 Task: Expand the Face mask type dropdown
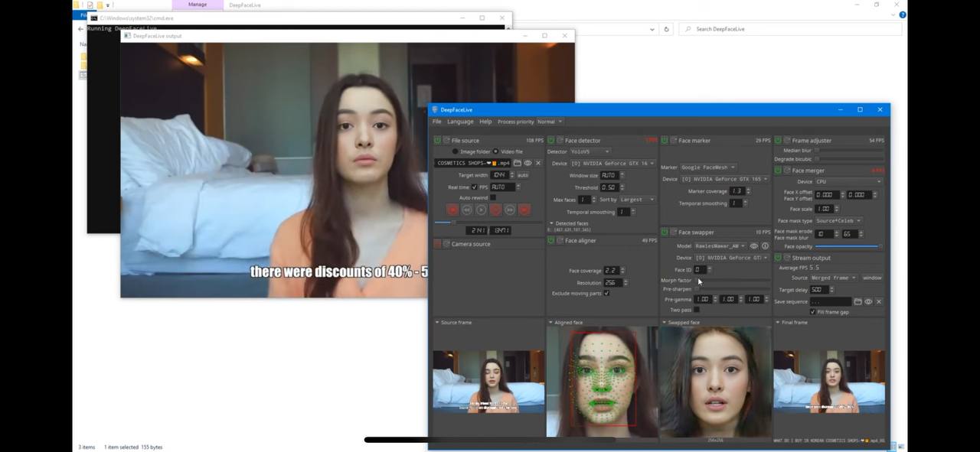[838, 220]
